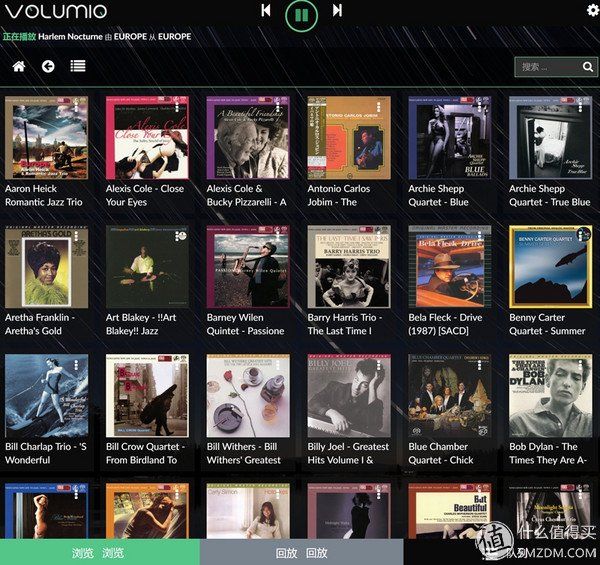Image resolution: width=600 pixels, height=565 pixels.
Task: Skip to the next track
Action: (337, 10)
